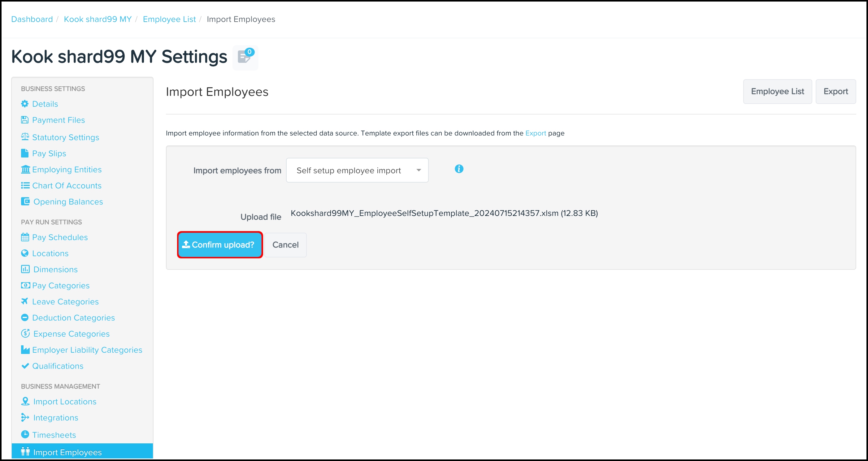
Task: Click the blue info icon beside the dropdown
Action: pyautogui.click(x=458, y=169)
